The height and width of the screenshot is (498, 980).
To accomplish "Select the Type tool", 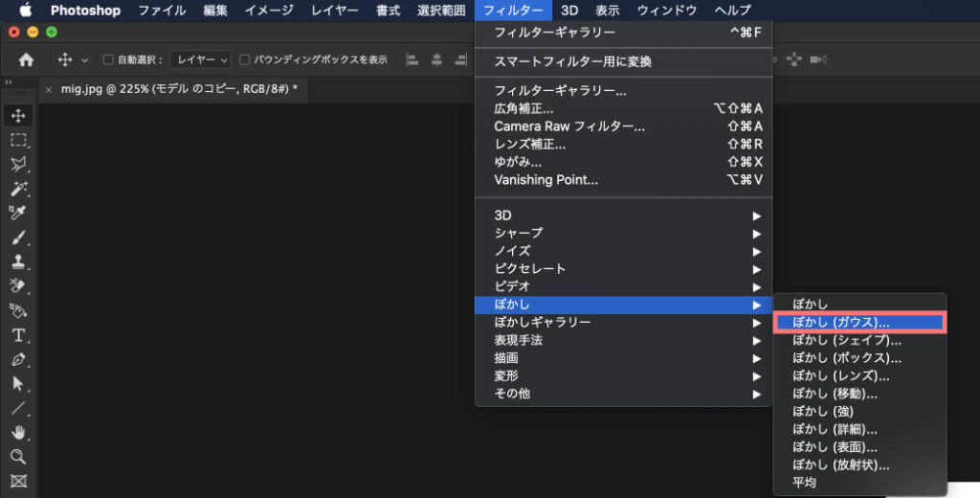I will [18, 335].
